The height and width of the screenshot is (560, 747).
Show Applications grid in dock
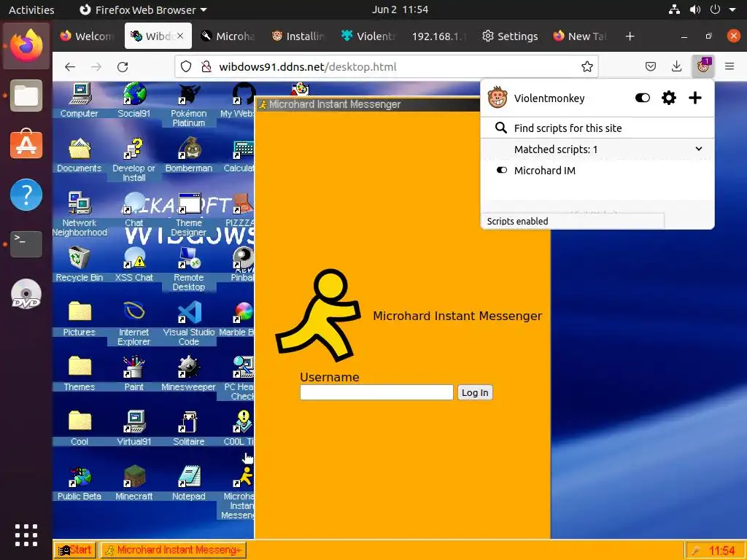[26, 535]
